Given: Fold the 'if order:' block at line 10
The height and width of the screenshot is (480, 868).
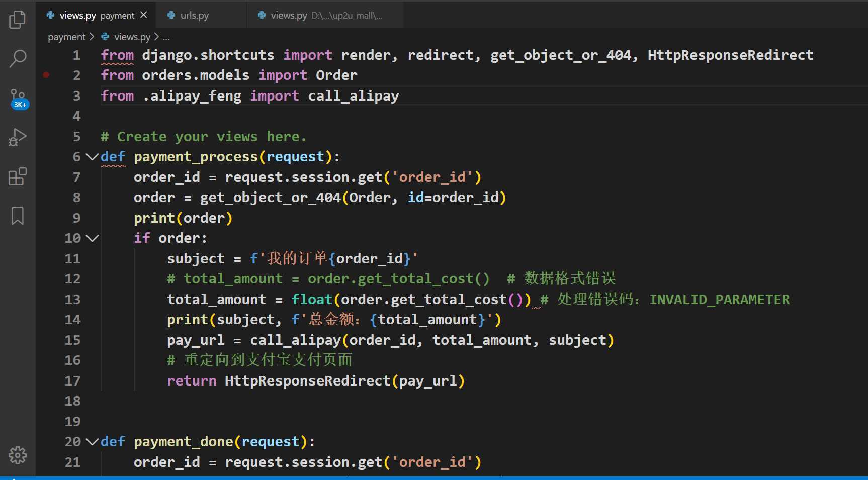Looking at the screenshot, I should click(92, 238).
